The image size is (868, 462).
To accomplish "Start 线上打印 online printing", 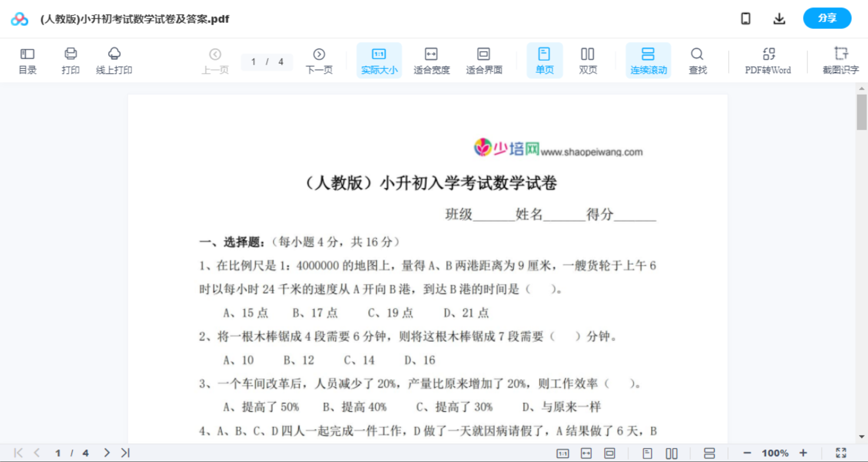I will pos(114,60).
